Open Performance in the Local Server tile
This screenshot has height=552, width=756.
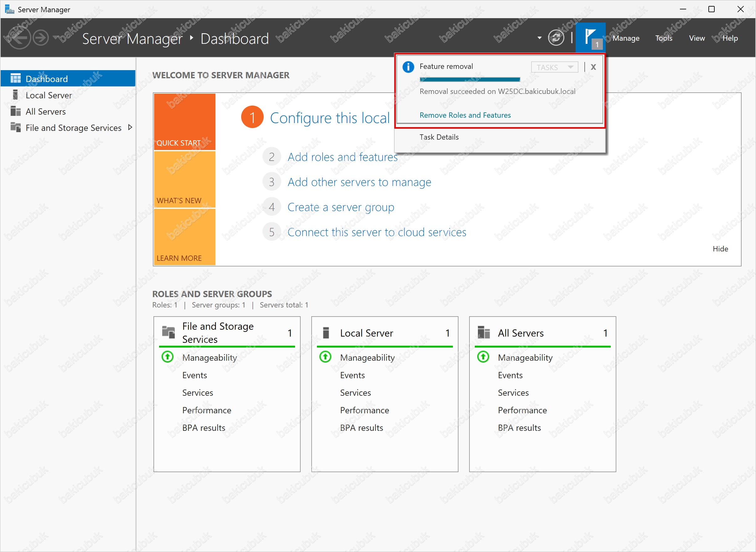364,410
